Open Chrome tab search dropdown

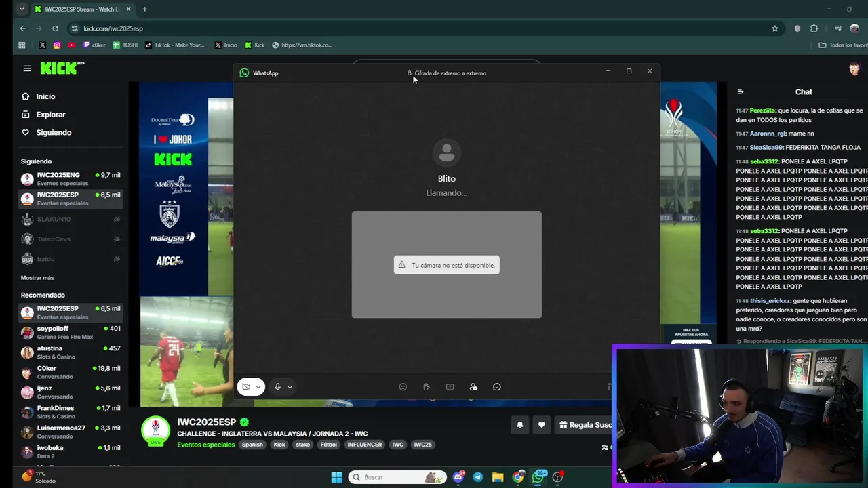(22, 9)
